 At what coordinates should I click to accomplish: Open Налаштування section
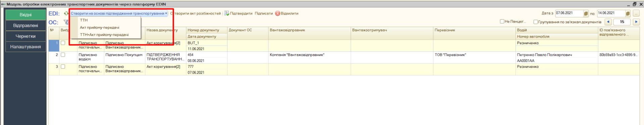26,47
